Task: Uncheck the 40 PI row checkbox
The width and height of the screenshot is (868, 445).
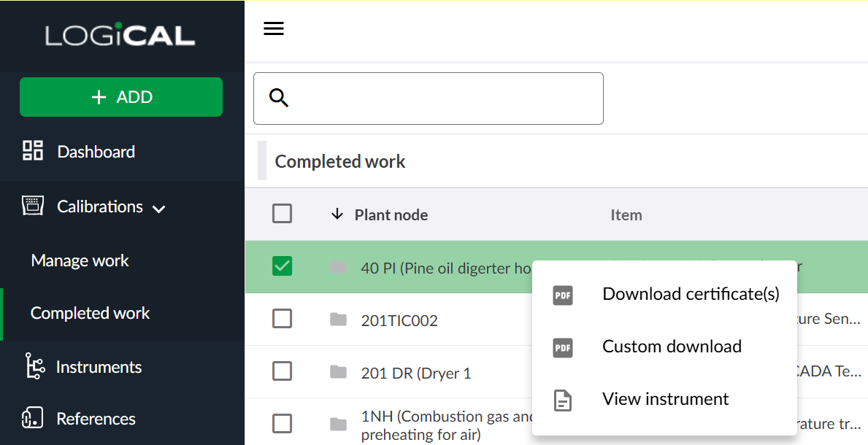Action: coord(282,266)
